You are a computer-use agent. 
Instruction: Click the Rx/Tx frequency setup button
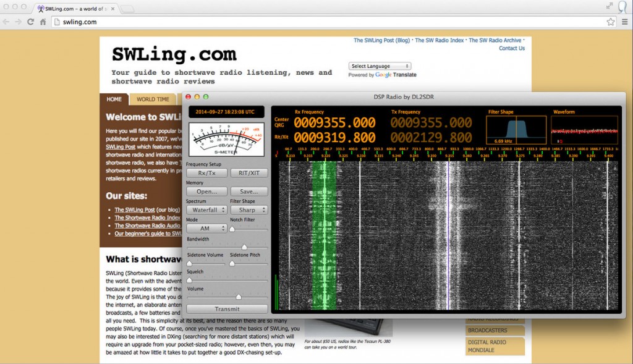coord(206,173)
